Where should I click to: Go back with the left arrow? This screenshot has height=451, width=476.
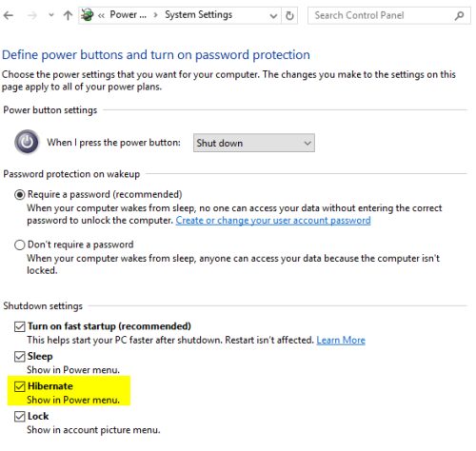point(9,15)
